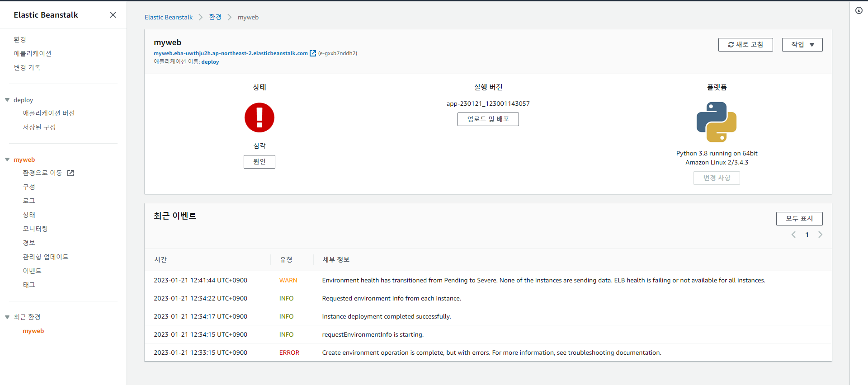Click the 업로드 및 배포 button
868x385 pixels.
(488, 119)
